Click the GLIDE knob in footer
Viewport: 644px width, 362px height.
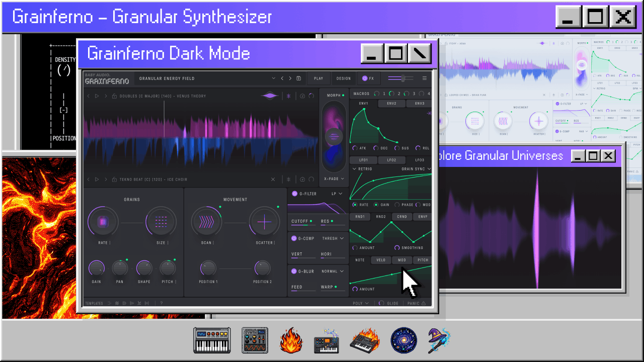381,303
